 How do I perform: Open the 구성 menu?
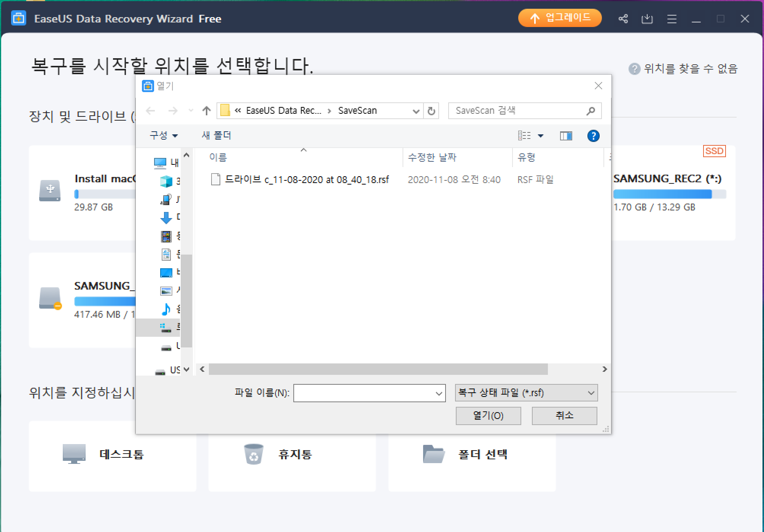tap(164, 135)
